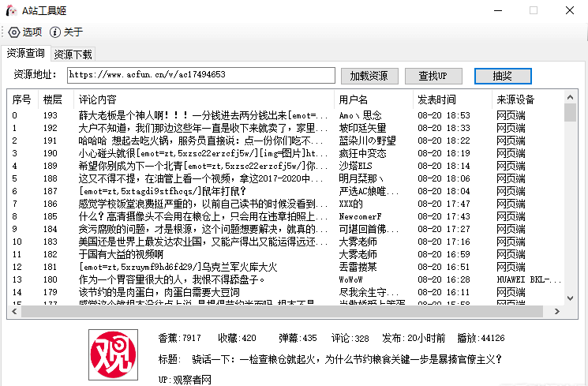Click the horizontal scrollbar left arrow
The width and height of the screenshot is (588, 386).
[x=14, y=311]
